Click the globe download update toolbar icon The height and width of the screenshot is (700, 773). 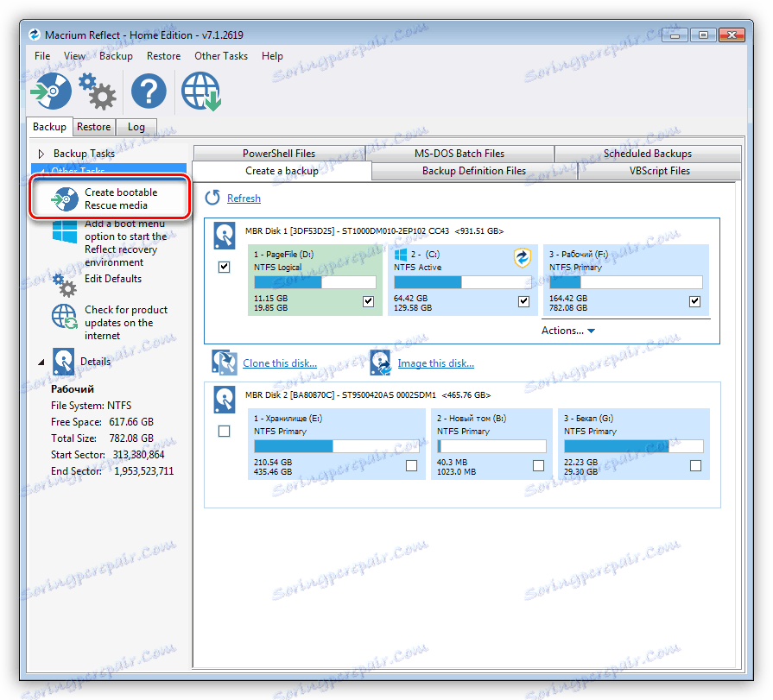201,91
